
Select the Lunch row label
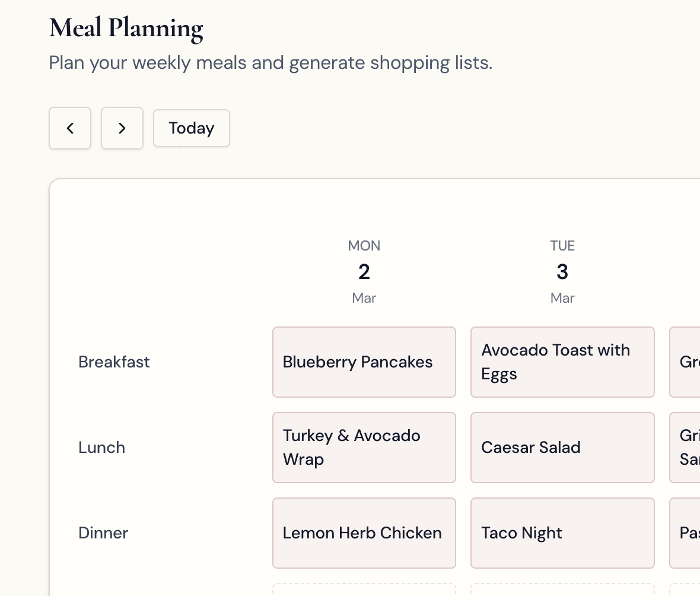[x=101, y=448]
